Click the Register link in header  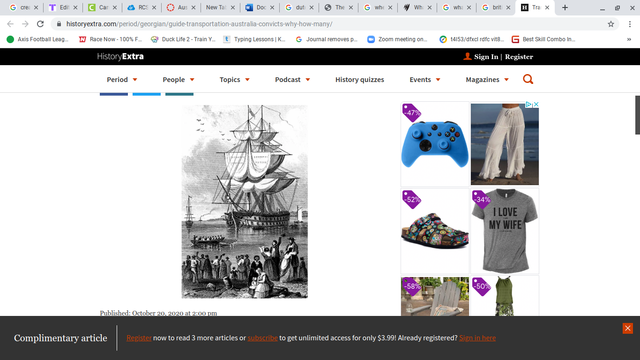(x=519, y=57)
